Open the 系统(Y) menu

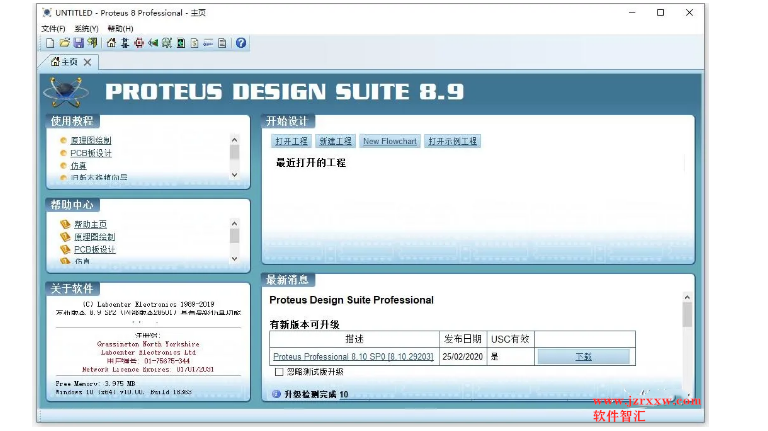[86, 28]
